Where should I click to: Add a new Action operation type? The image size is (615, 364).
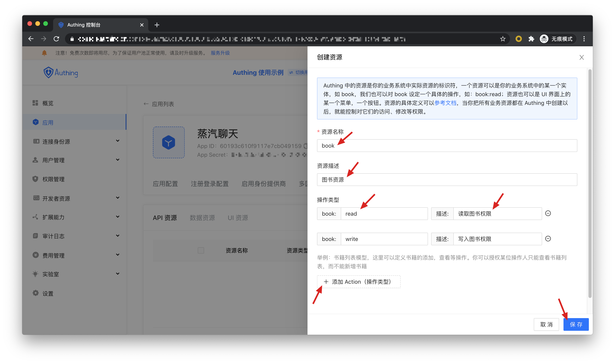358,282
